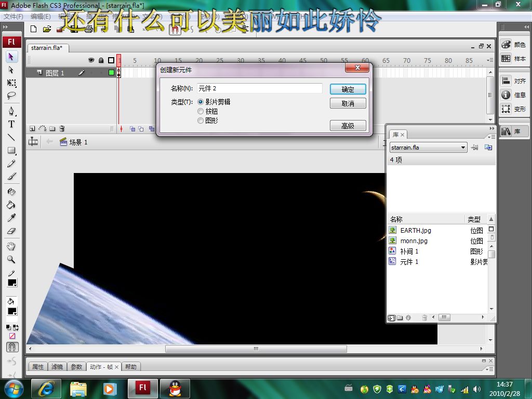Click the 高级 button in dialog
This screenshot has height=399, width=532.
click(x=348, y=126)
